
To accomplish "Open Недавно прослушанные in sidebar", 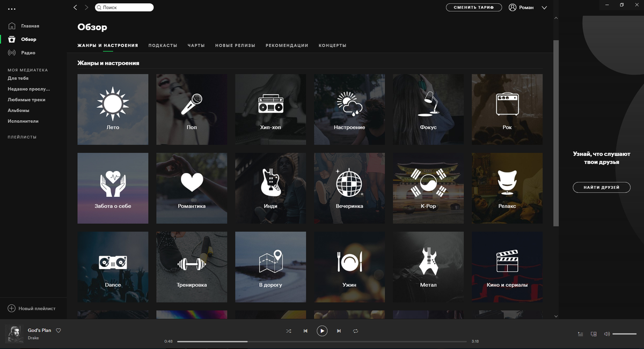I will (x=29, y=89).
